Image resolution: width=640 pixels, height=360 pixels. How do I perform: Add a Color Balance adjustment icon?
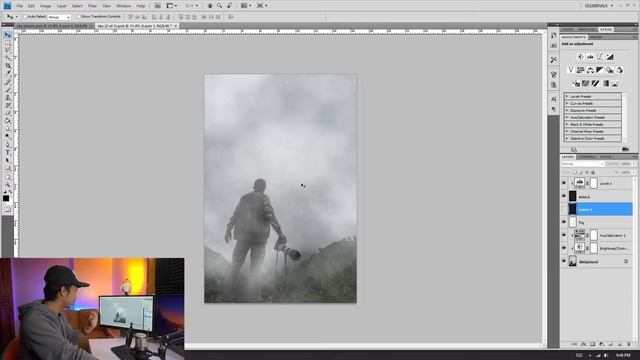590,70
